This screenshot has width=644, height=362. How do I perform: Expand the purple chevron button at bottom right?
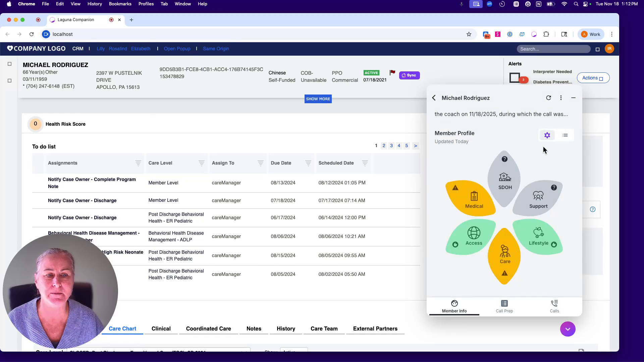[x=567, y=329]
